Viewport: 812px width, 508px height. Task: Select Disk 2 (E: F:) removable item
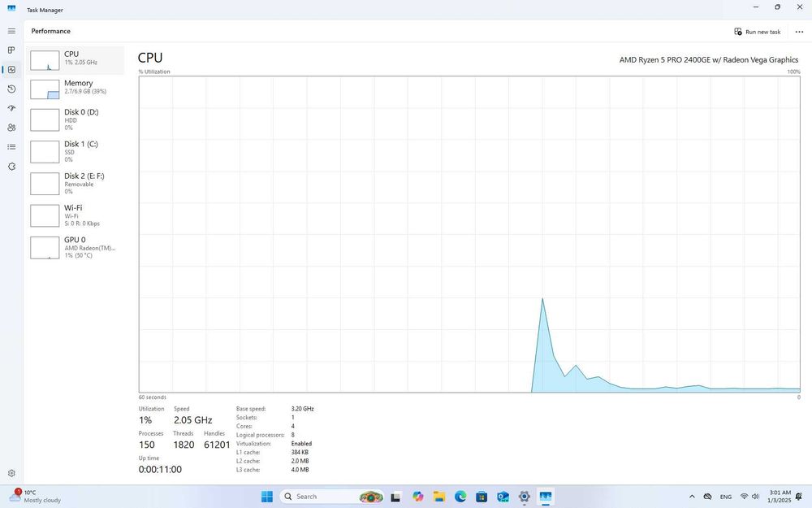pyautogui.click(x=75, y=184)
